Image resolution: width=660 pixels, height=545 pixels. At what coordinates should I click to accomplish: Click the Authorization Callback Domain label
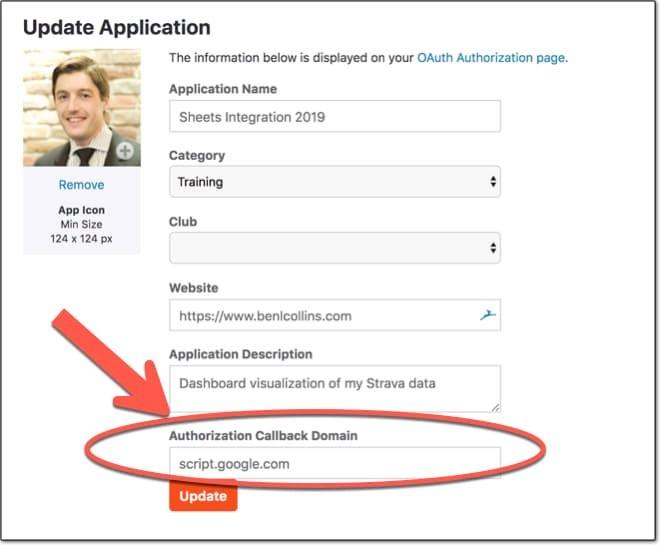[263, 435]
